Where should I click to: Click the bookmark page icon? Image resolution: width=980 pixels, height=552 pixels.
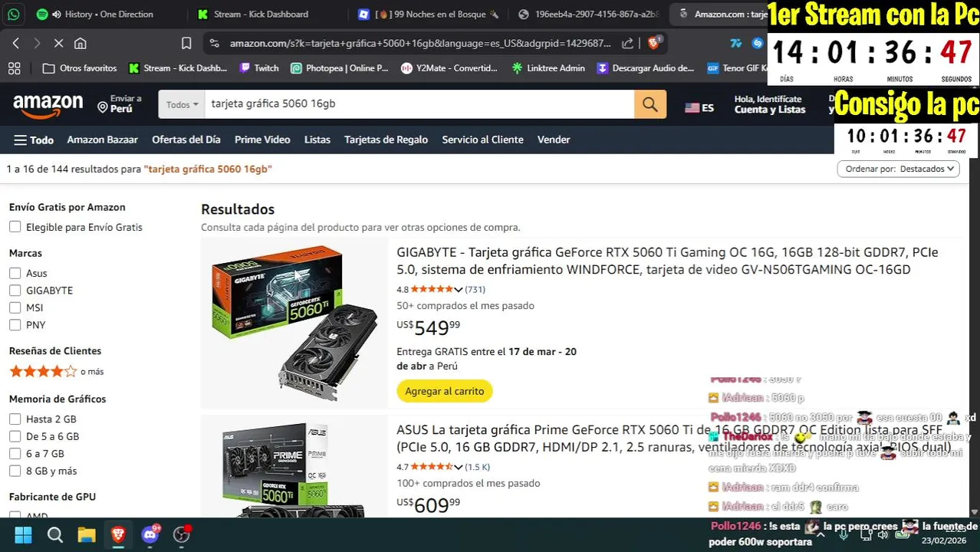coord(186,44)
